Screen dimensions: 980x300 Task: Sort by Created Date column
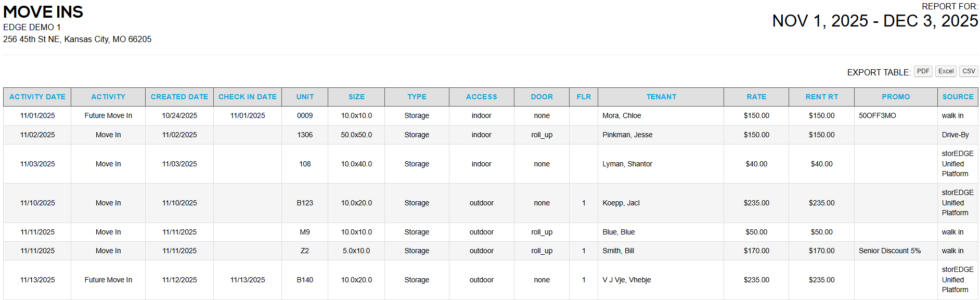(x=179, y=97)
